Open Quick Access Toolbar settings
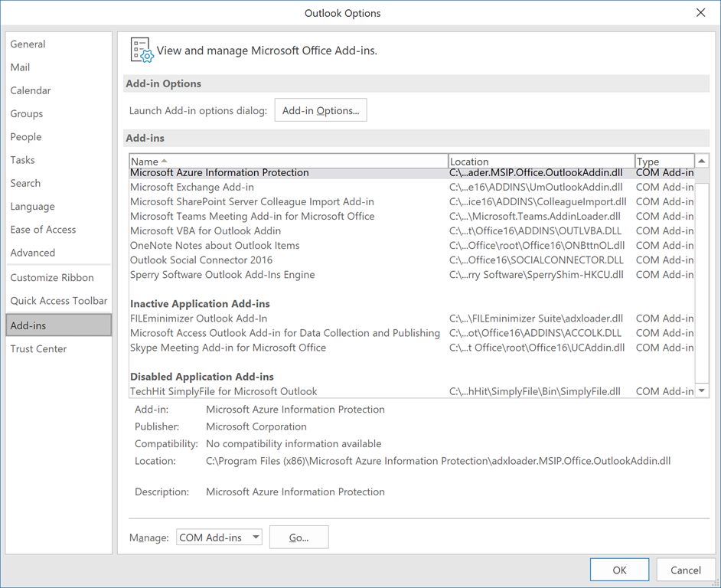This screenshot has width=721, height=588. tap(59, 301)
